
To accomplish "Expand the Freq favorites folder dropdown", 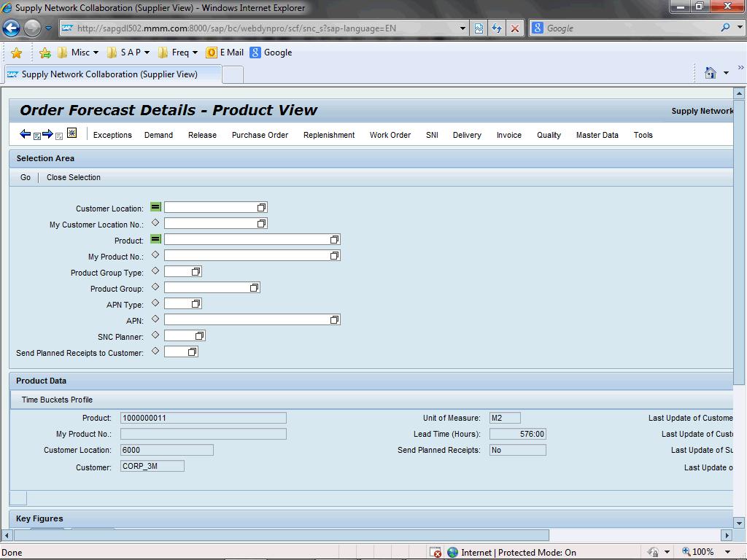I will (195, 52).
